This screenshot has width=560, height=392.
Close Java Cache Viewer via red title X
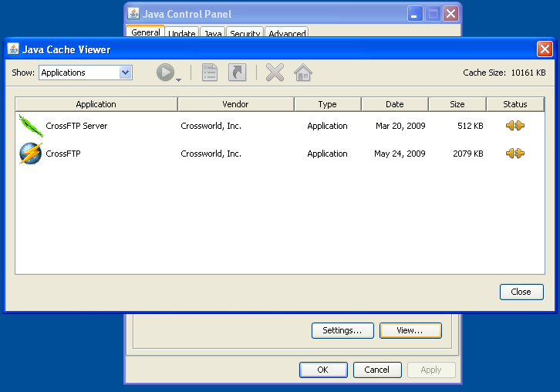(x=545, y=49)
